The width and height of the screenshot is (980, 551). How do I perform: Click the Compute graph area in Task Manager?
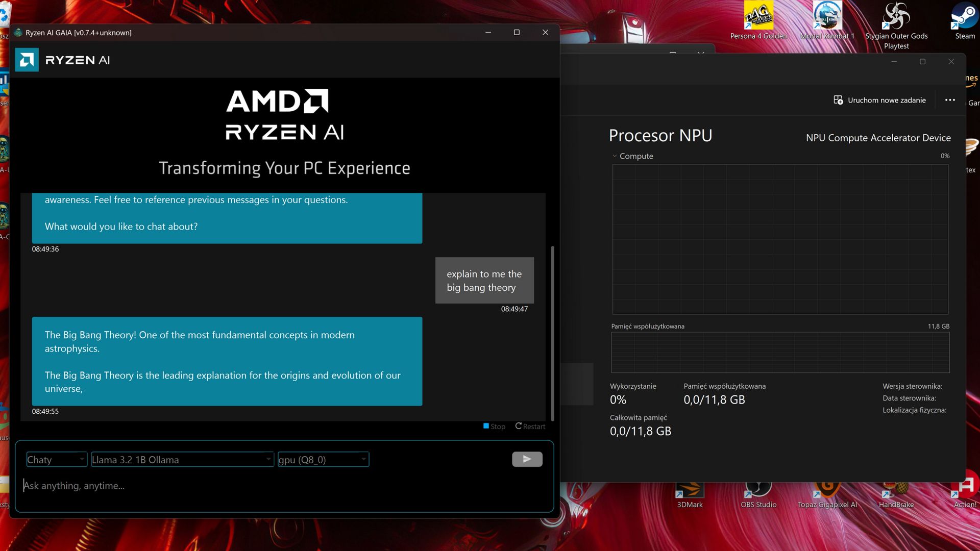(x=780, y=239)
